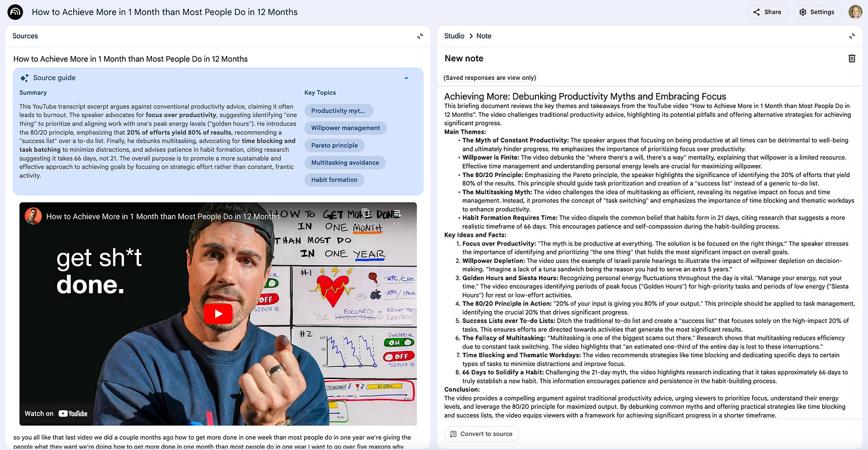Click the note heading Achieving More
The height and width of the screenshot is (450, 868).
pos(585,97)
